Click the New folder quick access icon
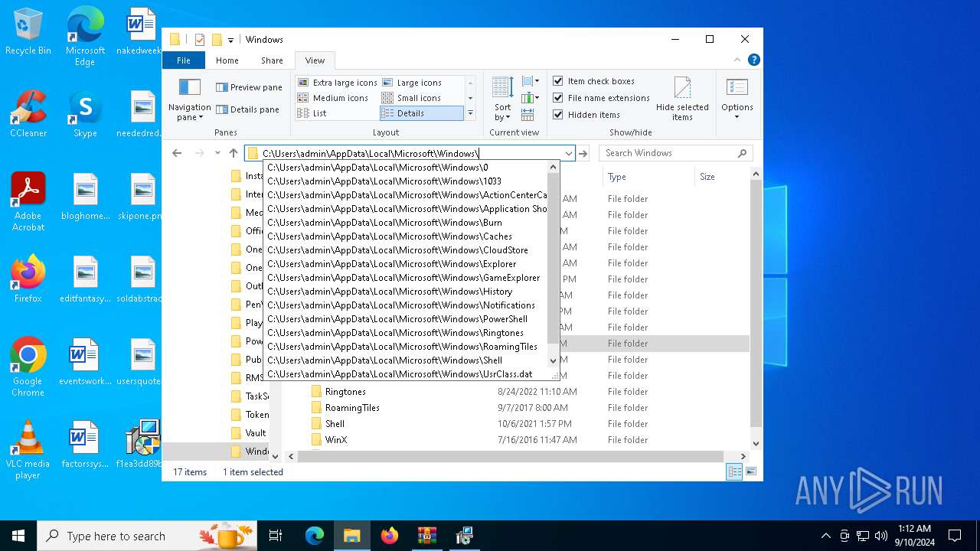This screenshot has width=980, height=551. (217, 40)
